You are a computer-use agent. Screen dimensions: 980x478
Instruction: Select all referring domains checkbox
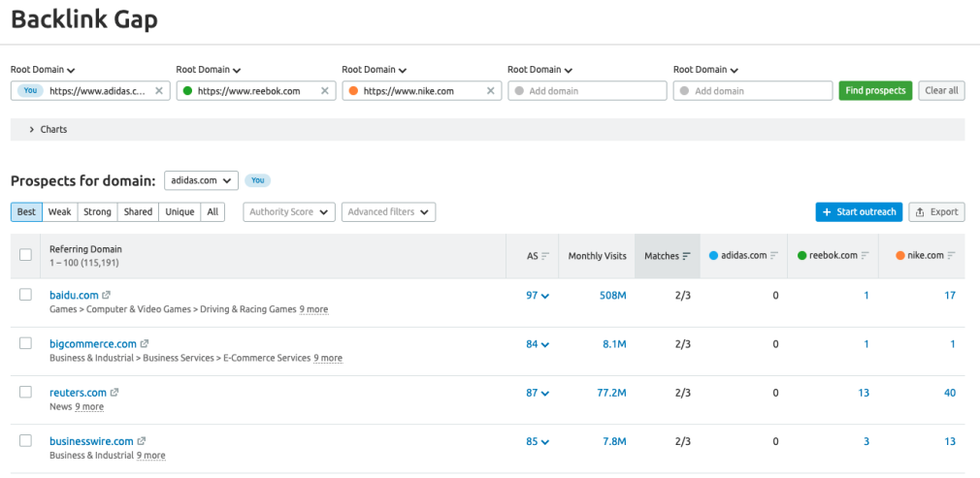pyautogui.click(x=25, y=254)
